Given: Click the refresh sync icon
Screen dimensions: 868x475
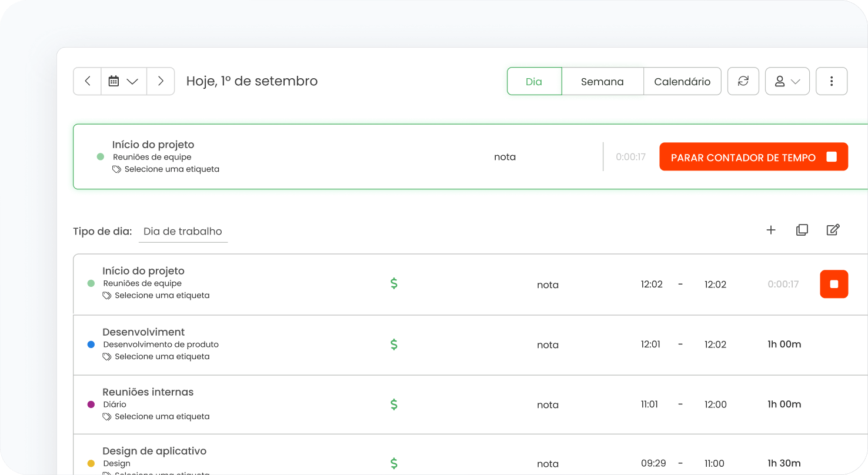Looking at the screenshot, I should tap(743, 81).
